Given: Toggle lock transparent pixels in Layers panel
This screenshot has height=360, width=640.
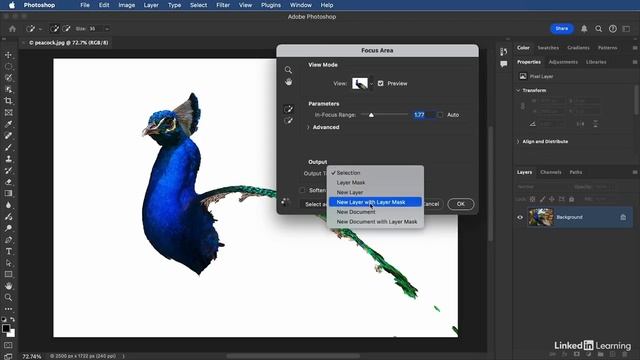Looking at the screenshot, I should coord(532,199).
